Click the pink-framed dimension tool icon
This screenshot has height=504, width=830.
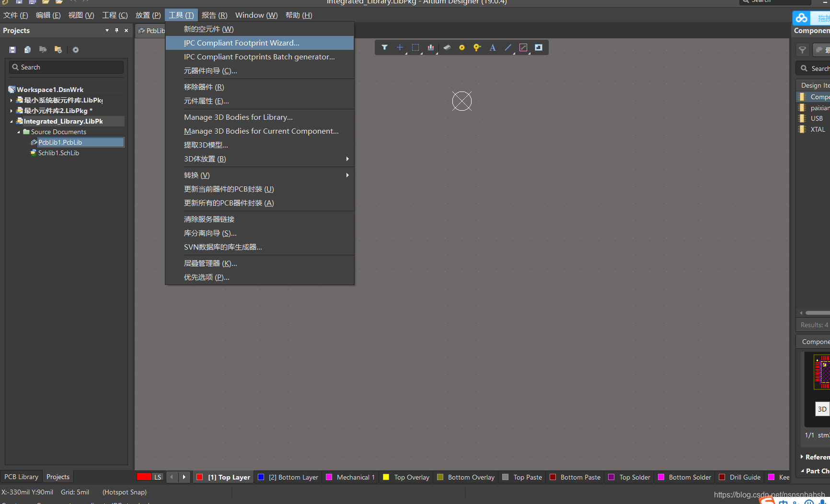(x=523, y=47)
